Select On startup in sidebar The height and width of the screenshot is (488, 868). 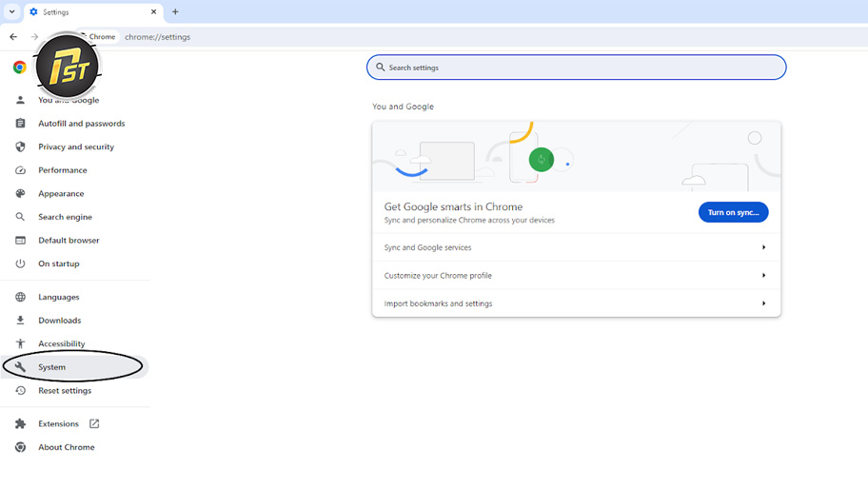[x=59, y=264]
